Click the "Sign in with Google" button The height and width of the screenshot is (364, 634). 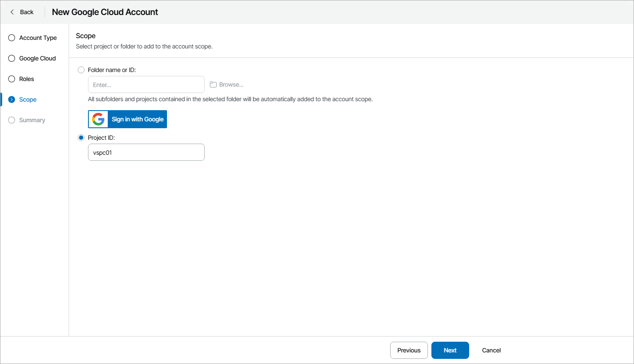[x=127, y=119]
